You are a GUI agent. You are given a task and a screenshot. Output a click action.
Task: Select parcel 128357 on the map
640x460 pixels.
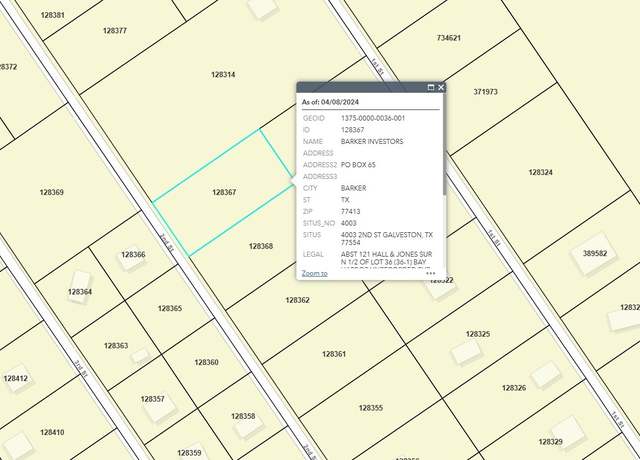tap(152, 399)
